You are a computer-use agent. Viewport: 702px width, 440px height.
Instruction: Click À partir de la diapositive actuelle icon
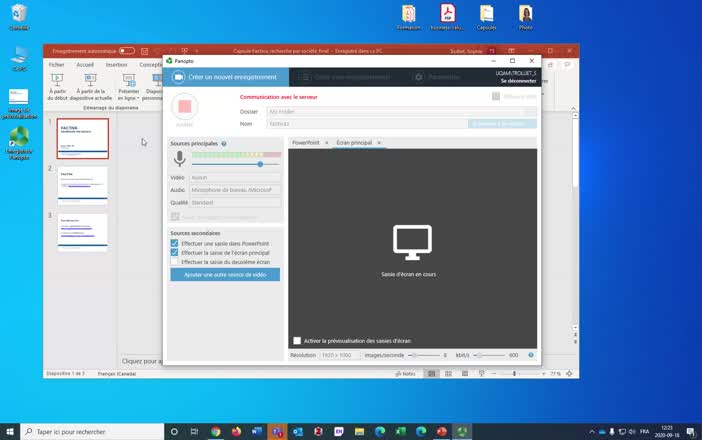click(90, 81)
